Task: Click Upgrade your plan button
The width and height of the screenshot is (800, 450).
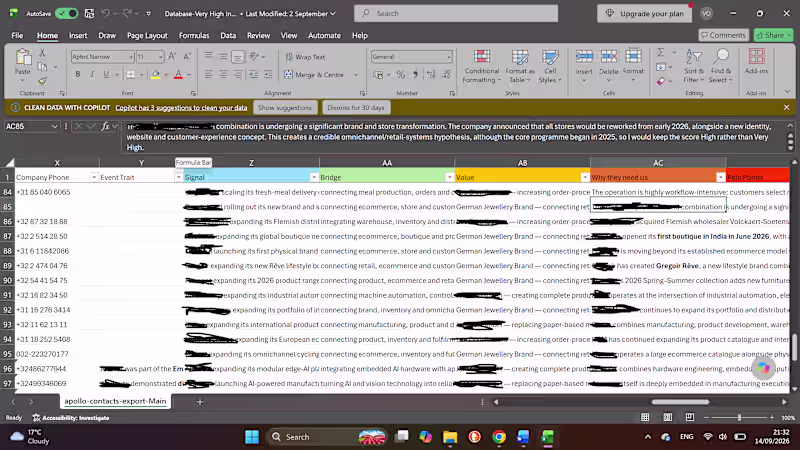Action: (x=644, y=14)
